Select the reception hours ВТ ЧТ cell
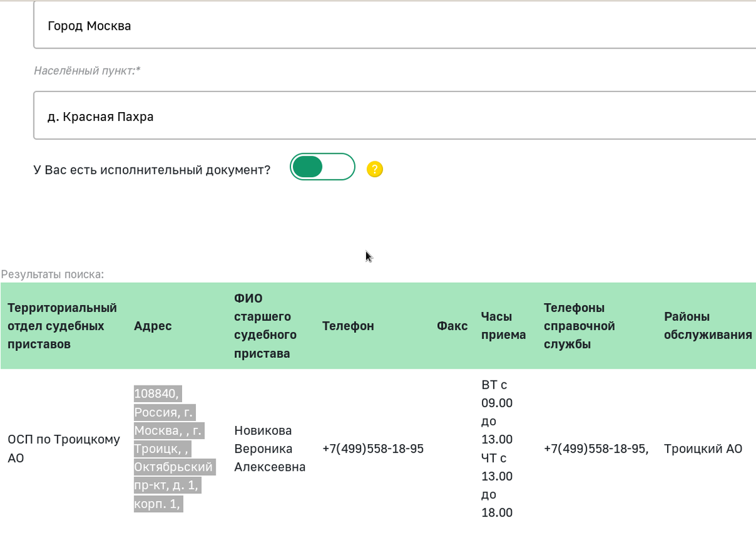The width and height of the screenshot is (756, 540). (x=497, y=449)
